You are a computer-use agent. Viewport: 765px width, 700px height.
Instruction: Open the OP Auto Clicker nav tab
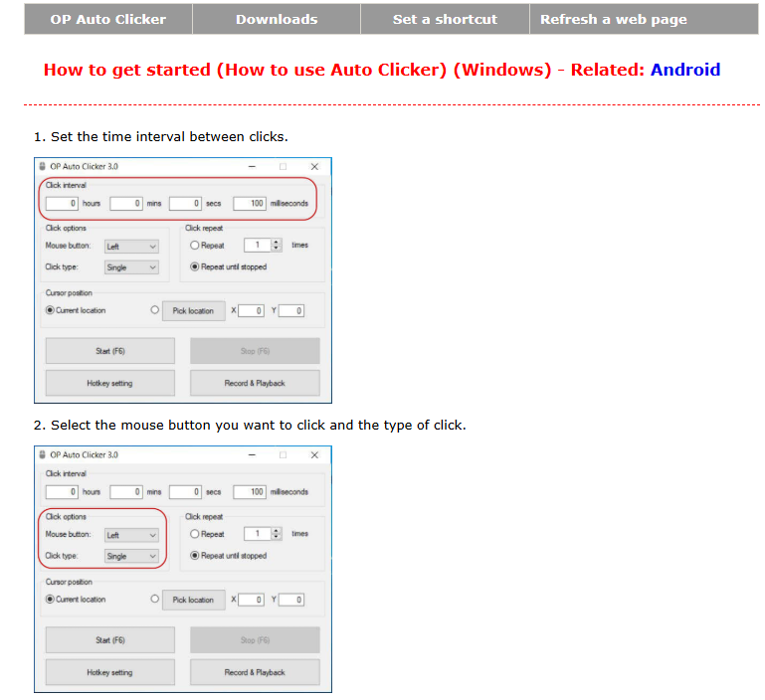pos(108,19)
